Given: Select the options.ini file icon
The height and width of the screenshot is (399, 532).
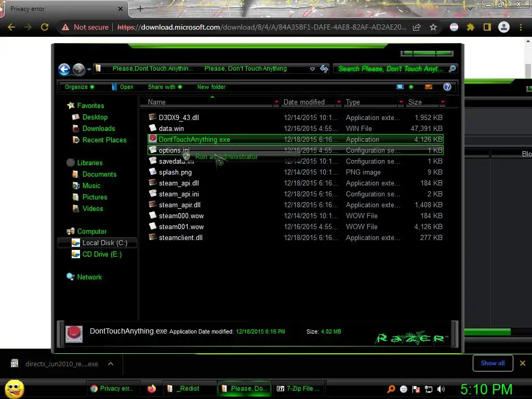Looking at the screenshot, I should click(x=153, y=150).
